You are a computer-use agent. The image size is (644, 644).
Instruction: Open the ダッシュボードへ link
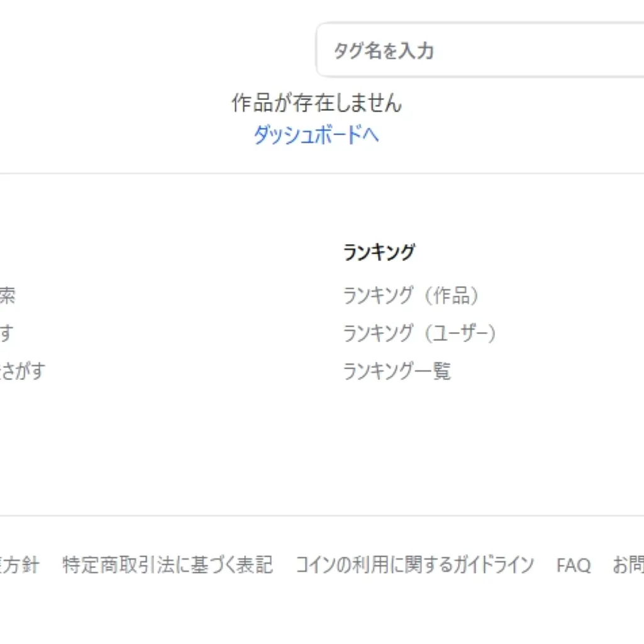click(x=316, y=135)
